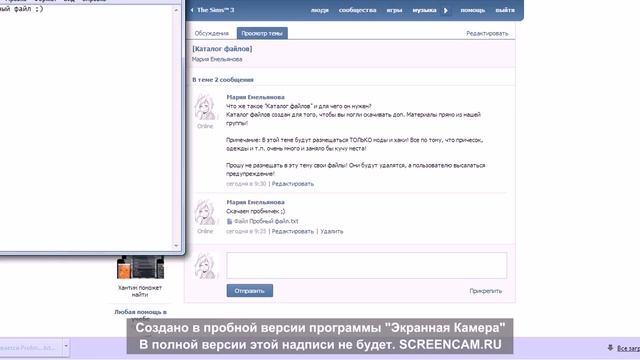Open the игры menu item

[394, 10]
